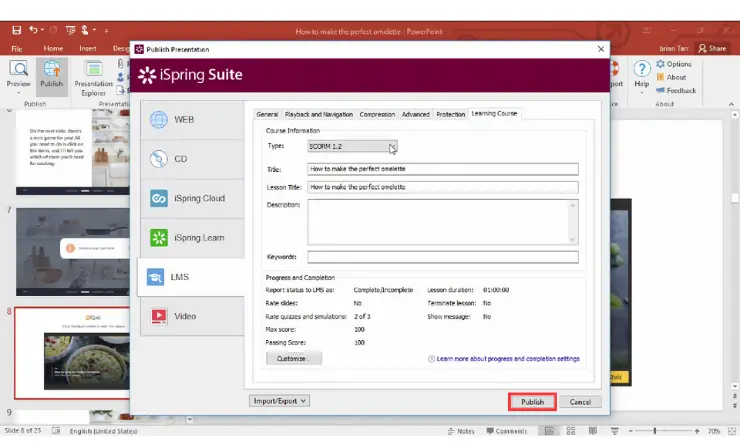Start Slide Show from status bar icon

(x=614, y=431)
